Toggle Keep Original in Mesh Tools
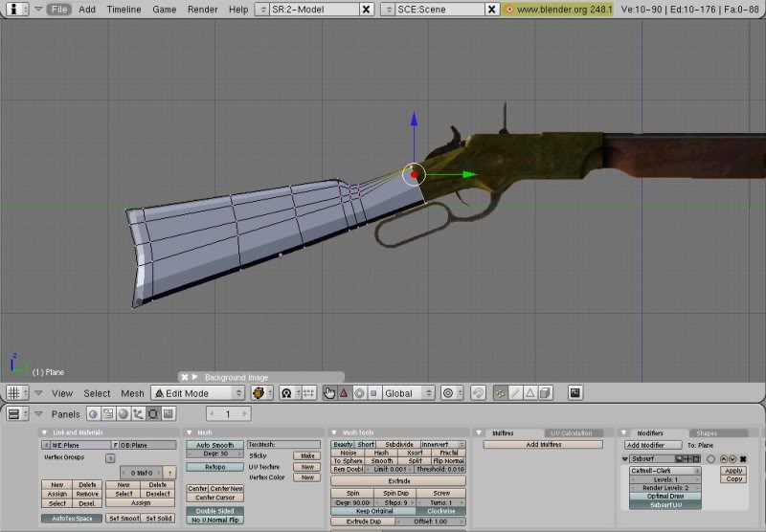The width and height of the screenshot is (766, 532). (374, 511)
